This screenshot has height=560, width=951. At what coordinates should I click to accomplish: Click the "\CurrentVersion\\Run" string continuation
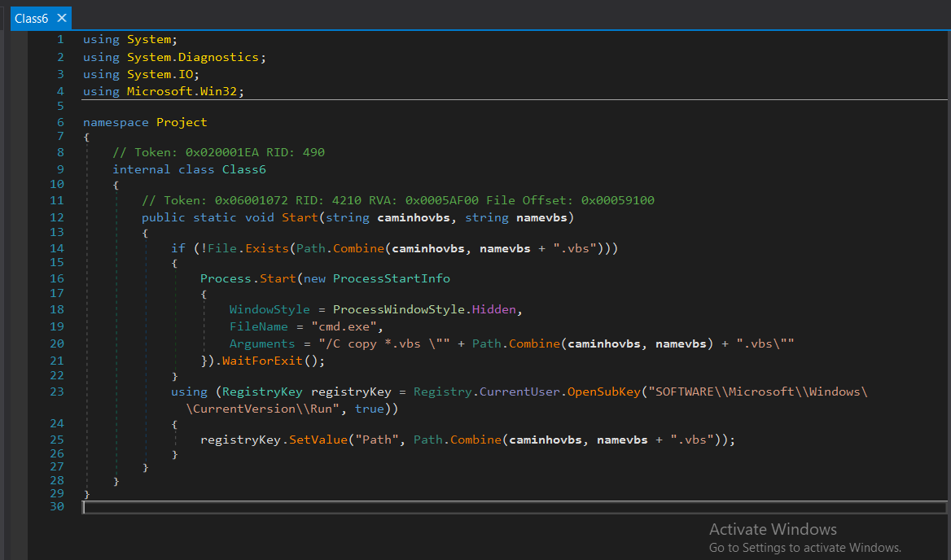pos(263,409)
